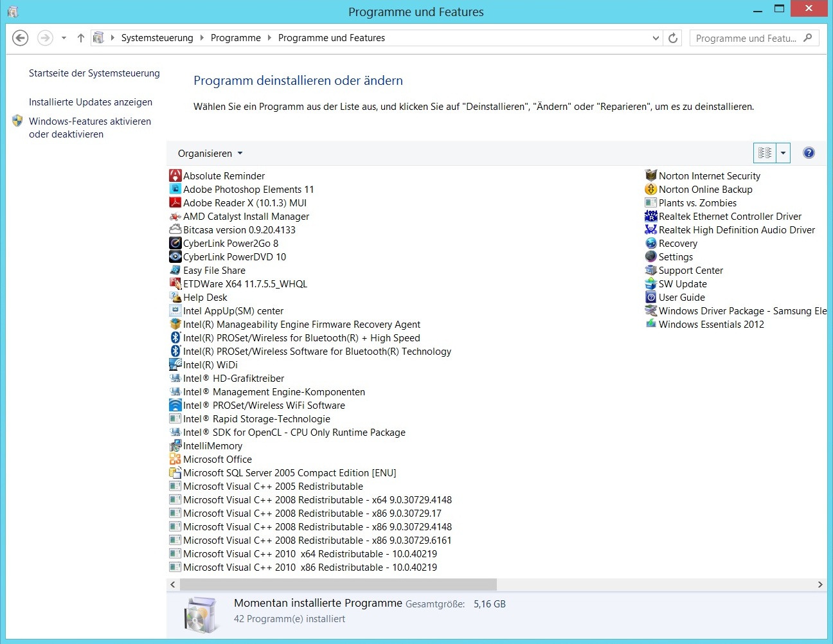Select the Windows Essentials 2012 icon
Viewport: 833px width, 644px height.
(651, 324)
